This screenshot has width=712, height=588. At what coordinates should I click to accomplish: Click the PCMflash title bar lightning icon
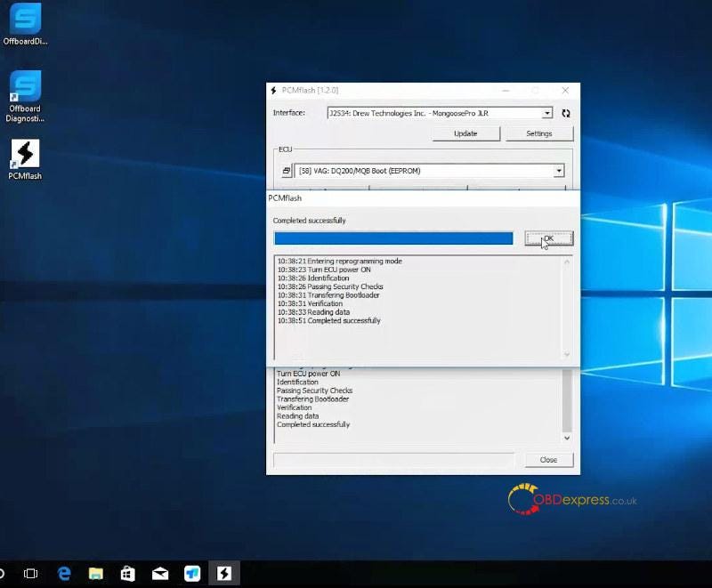tap(273, 90)
